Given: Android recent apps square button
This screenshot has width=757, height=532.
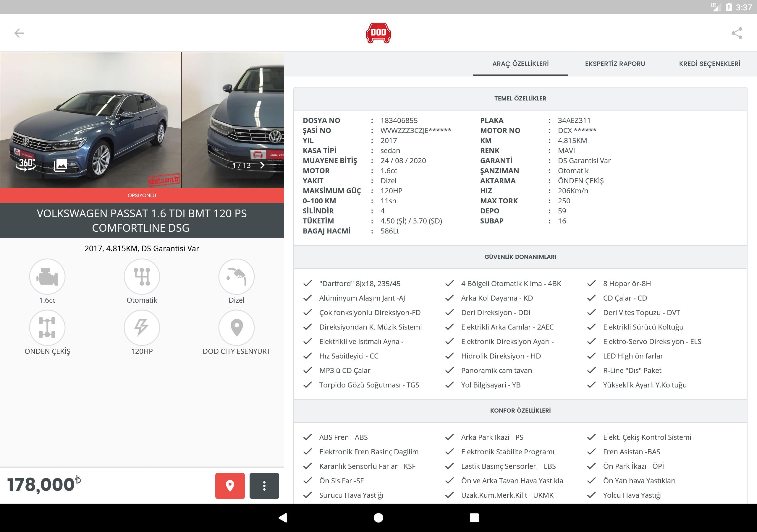Looking at the screenshot, I should click(474, 518).
